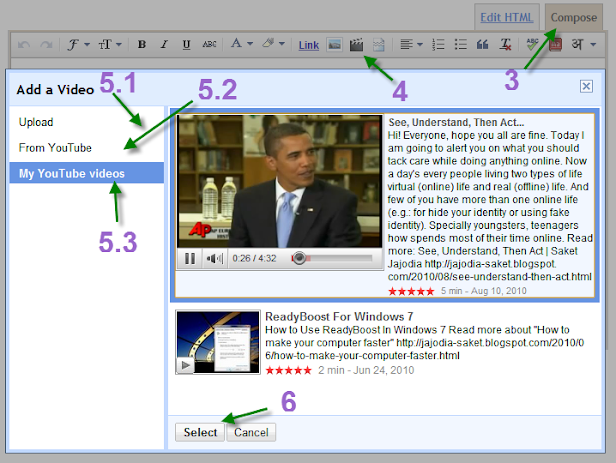
Task: Select the ReadyBoost For Windows 7 thumbnail
Action: [218, 342]
